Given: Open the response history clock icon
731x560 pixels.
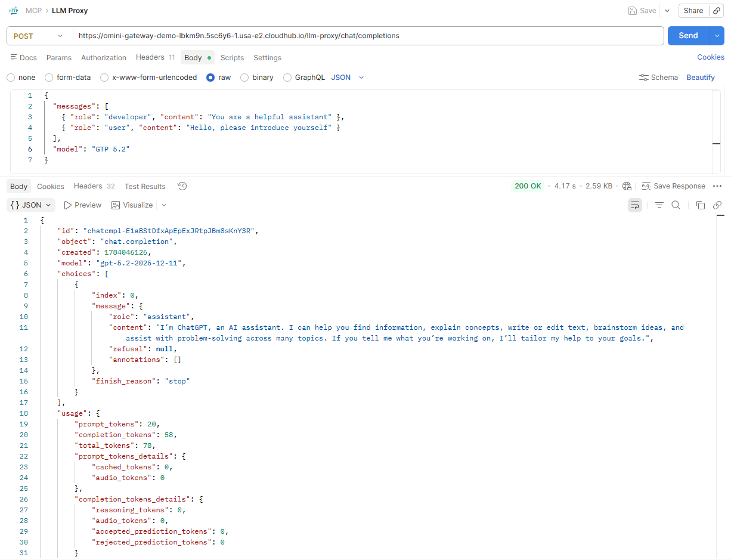Looking at the screenshot, I should (182, 186).
